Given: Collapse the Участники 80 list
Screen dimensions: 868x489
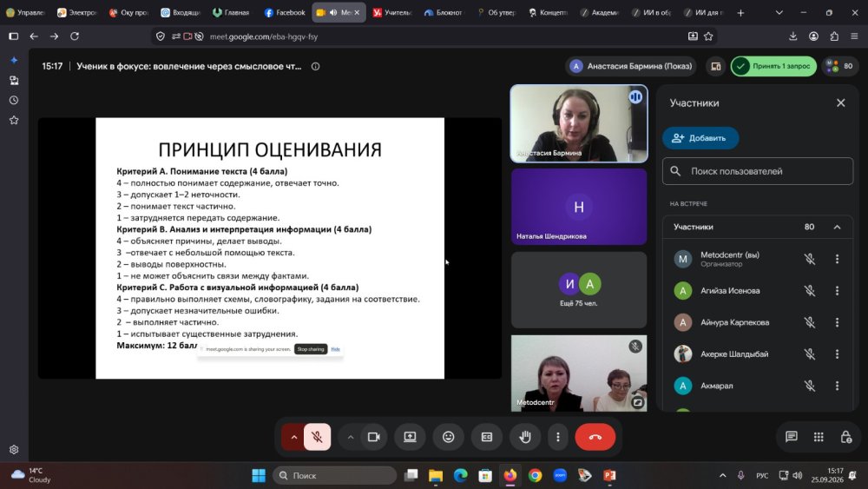Looking at the screenshot, I should click(837, 227).
